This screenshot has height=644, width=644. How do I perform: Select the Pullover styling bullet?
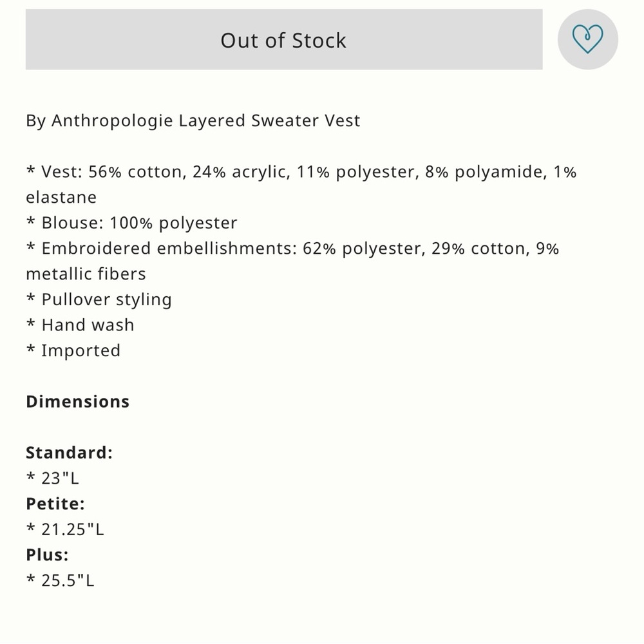tap(99, 299)
